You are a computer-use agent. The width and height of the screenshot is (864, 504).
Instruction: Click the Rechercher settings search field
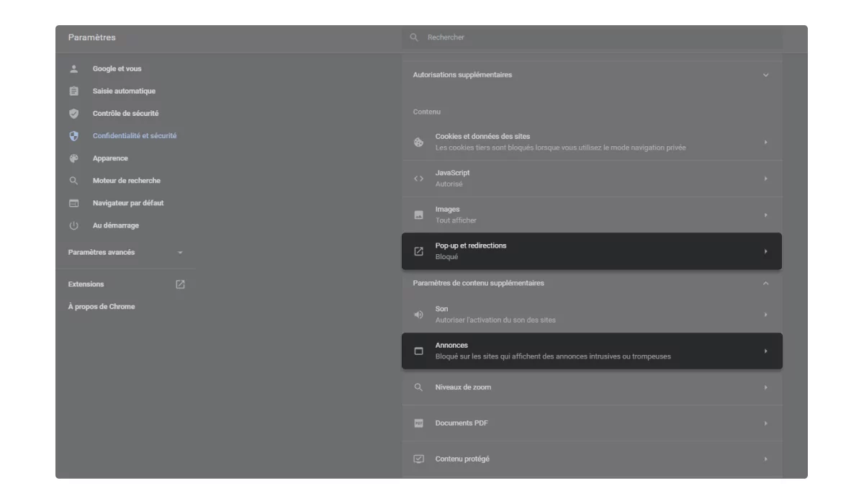click(x=592, y=37)
